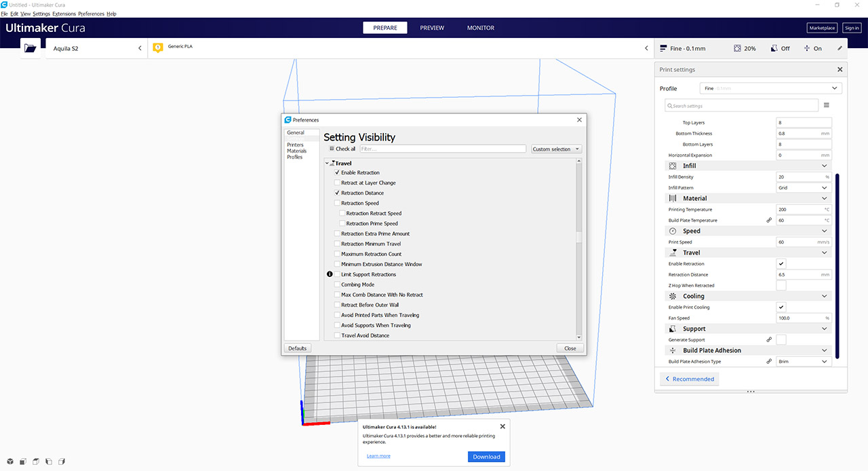Viewport: 868px width, 471px height.
Task: Open the Extensions menu
Action: [64, 14]
